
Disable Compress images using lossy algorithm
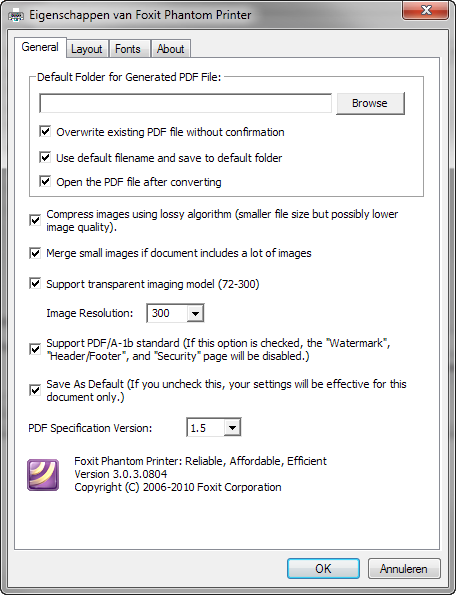coord(35,220)
